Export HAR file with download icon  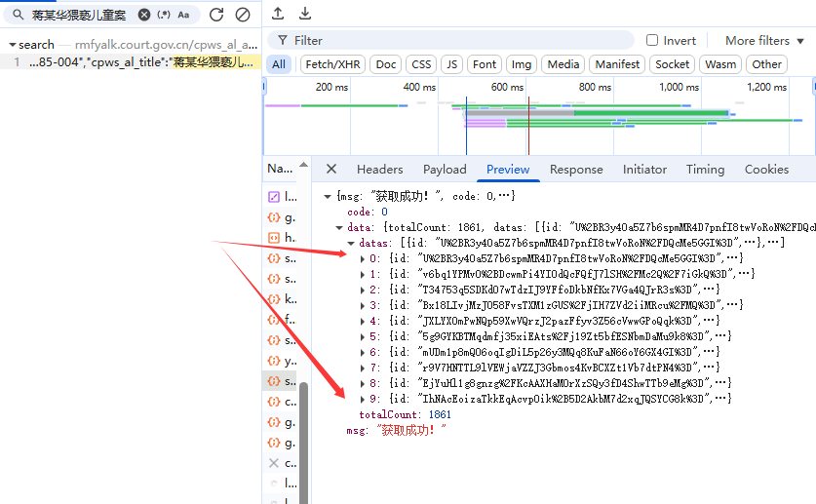305,14
